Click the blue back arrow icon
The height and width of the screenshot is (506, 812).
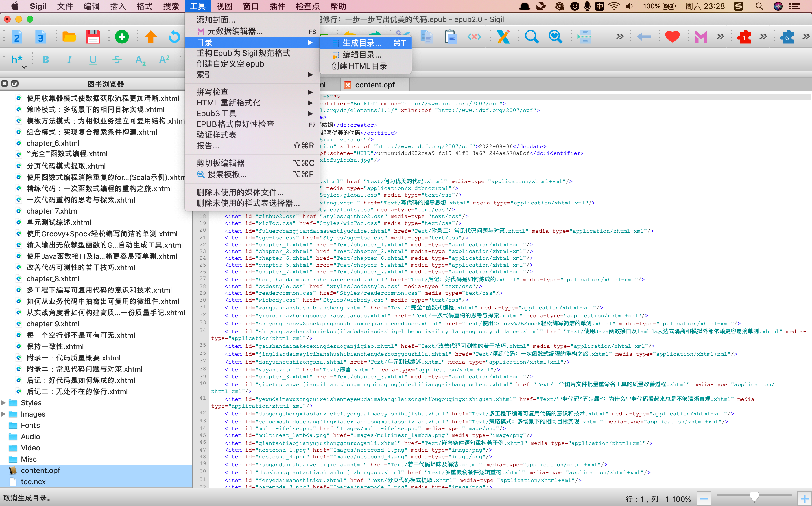(x=643, y=36)
